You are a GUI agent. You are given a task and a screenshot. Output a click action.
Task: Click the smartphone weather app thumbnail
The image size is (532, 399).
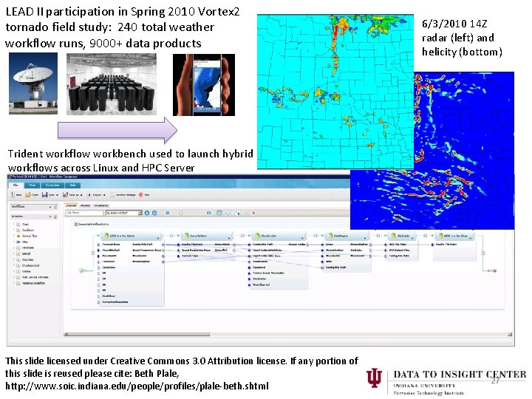coord(204,85)
